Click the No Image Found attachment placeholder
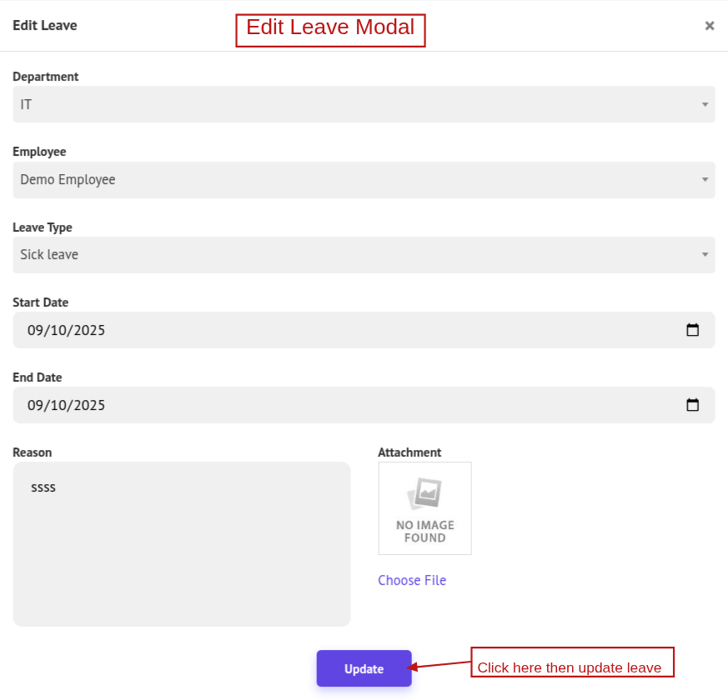The width and height of the screenshot is (728, 700). (424, 508)
